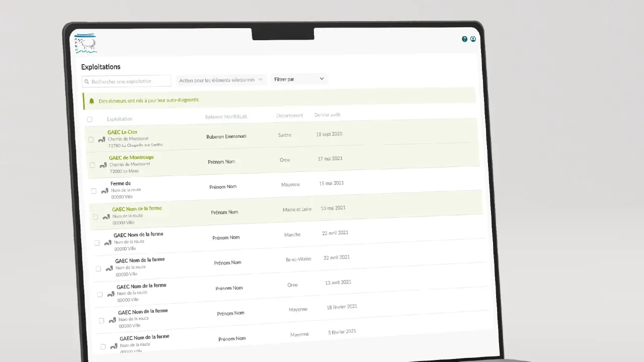Open the 'Filtrer par' dropdown

point(299,79)
